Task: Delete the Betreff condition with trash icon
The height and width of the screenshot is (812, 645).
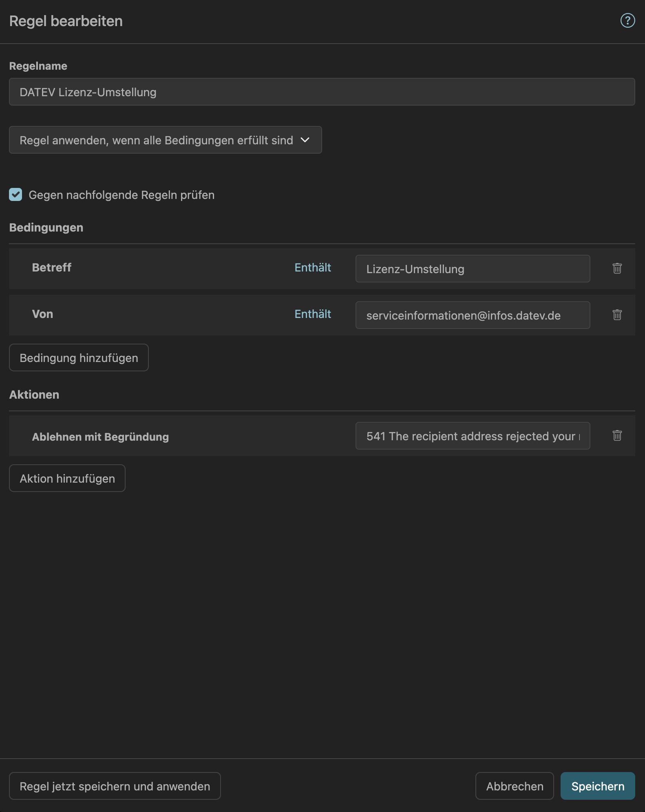Action: [617, 268]
